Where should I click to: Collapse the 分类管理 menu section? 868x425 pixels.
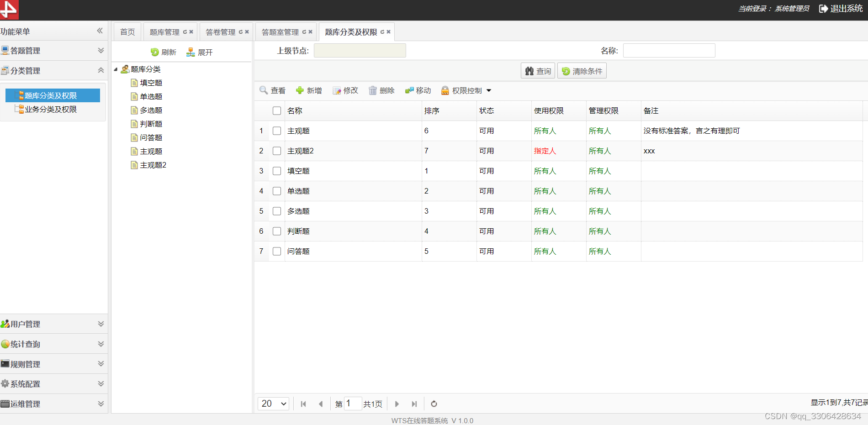101,70
